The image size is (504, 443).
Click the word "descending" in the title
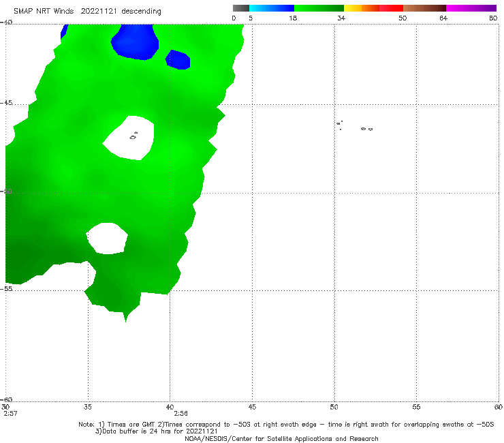tap(141, 12)
